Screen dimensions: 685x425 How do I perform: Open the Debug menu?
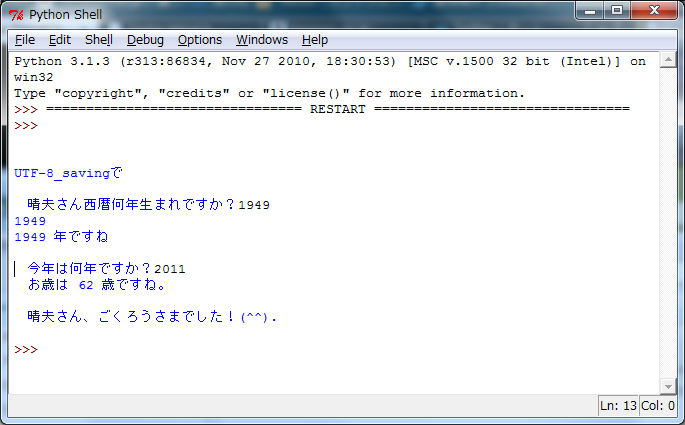(x=145, y=40)
